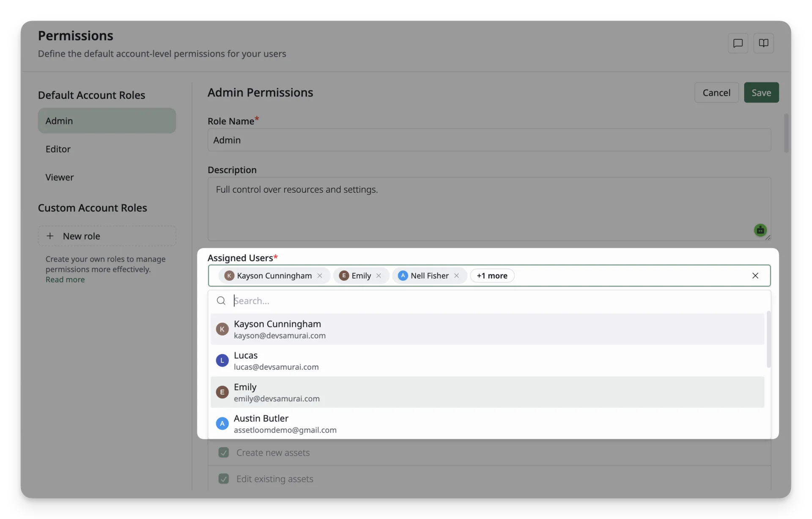Select Kayson Cunningham from user list
The image size is (812, 519).
point(487,329)
